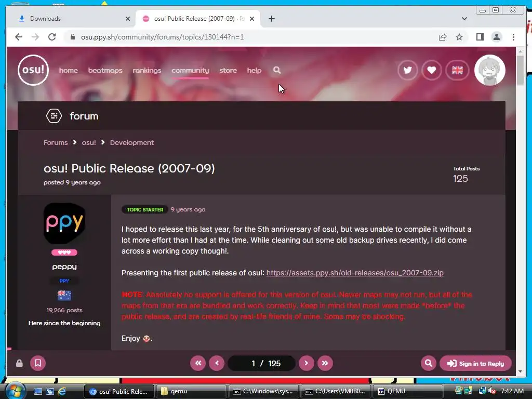Click the guest user avatar
532x399 pixels.
click(x=489, y=70)
